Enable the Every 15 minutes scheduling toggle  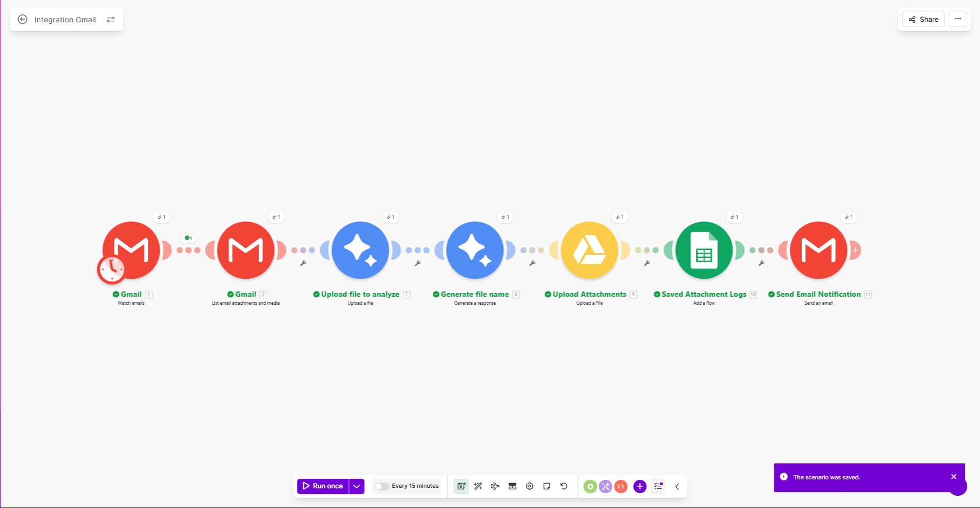381,486
